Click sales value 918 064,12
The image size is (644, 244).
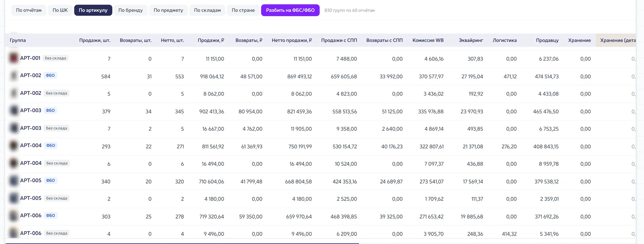click(212, 77)
